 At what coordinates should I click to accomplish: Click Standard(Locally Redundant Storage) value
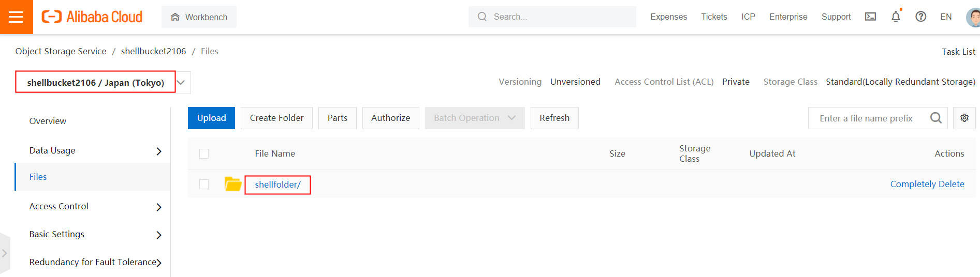coord(900,82)
